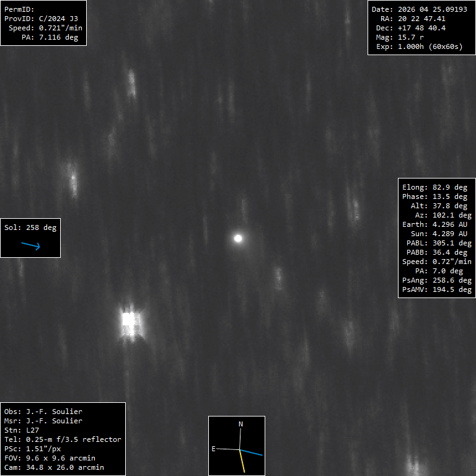This screenshot has height=476, width=476.
Task: Click the N label on the compass
Action: [x=240, y=424]
